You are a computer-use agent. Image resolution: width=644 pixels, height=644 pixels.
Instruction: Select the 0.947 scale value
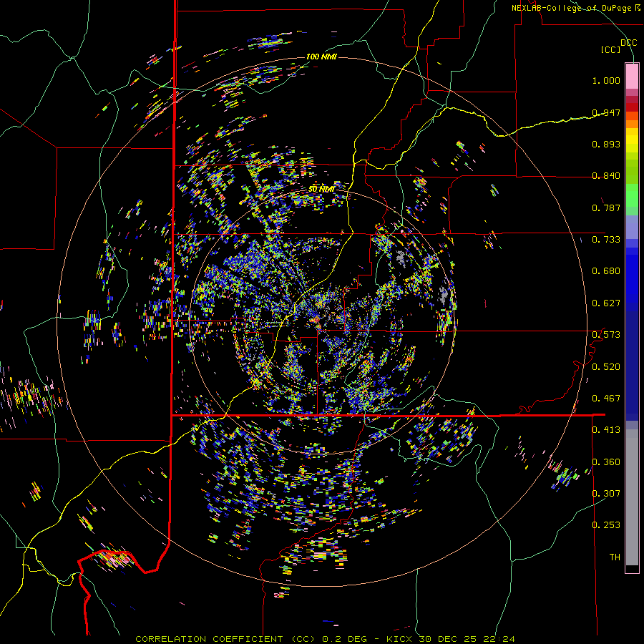[606, 112]
